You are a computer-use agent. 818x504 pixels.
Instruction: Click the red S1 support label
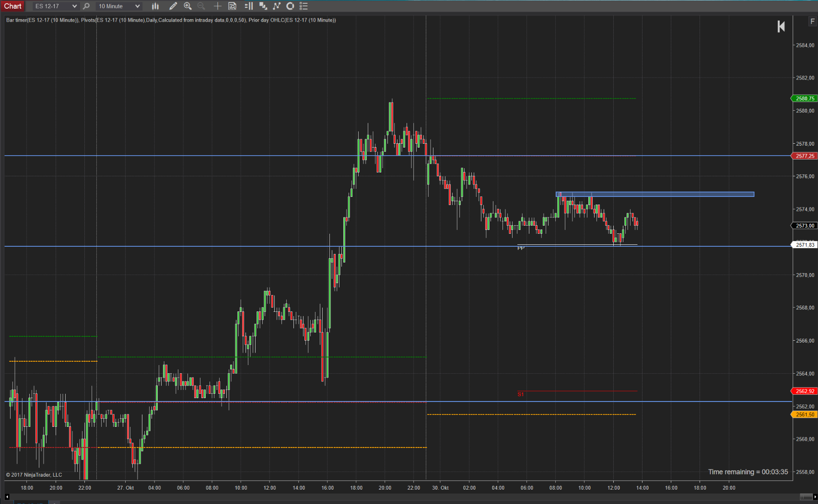click(521, 394)
